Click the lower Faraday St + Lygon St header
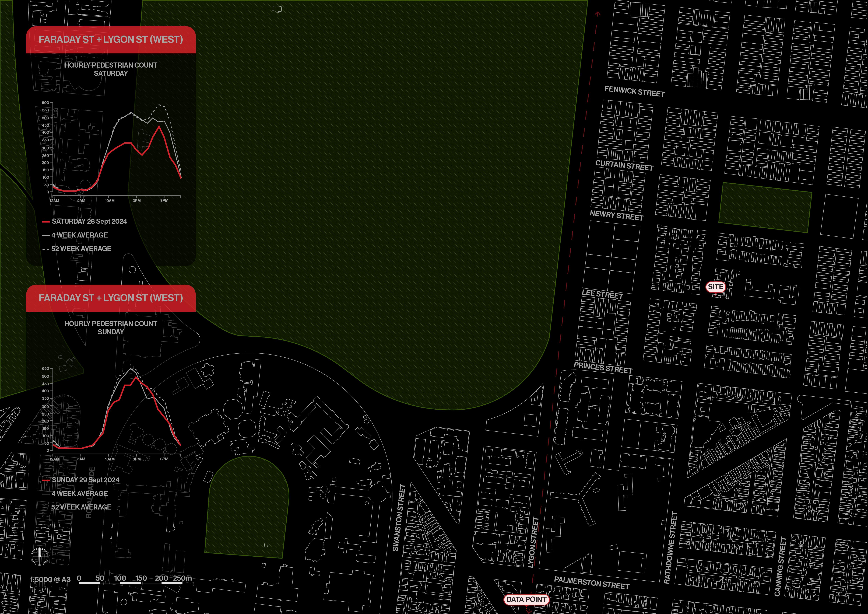The width and height of the screenshot is (868, 614). pos(111,298)
